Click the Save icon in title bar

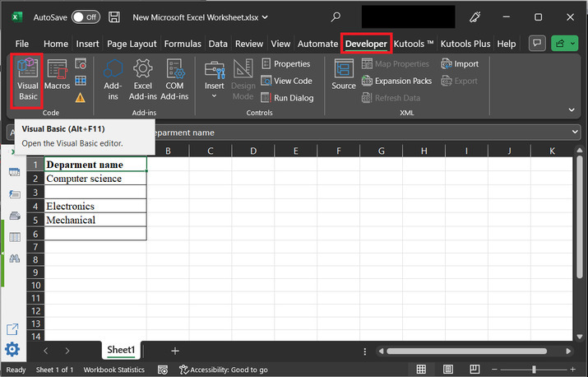[x=115, y=16]
